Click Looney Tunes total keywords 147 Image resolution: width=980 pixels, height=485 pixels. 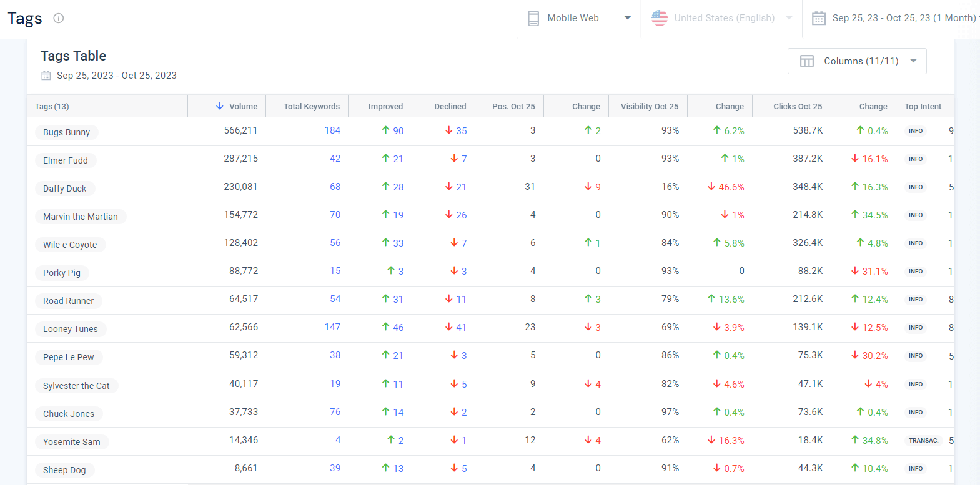(x=332, y=327)
